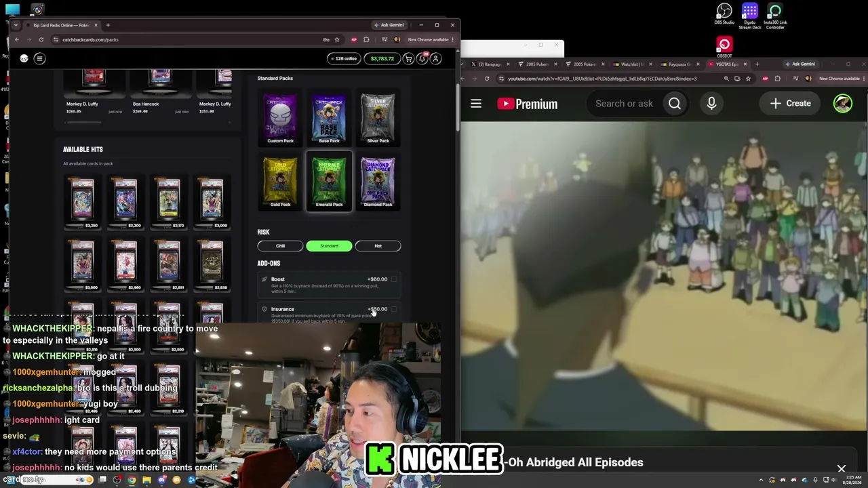The image size is (868, 488).
Task: Open the tab search dropdown in catchbackcards window
Action: pos(16,25)
